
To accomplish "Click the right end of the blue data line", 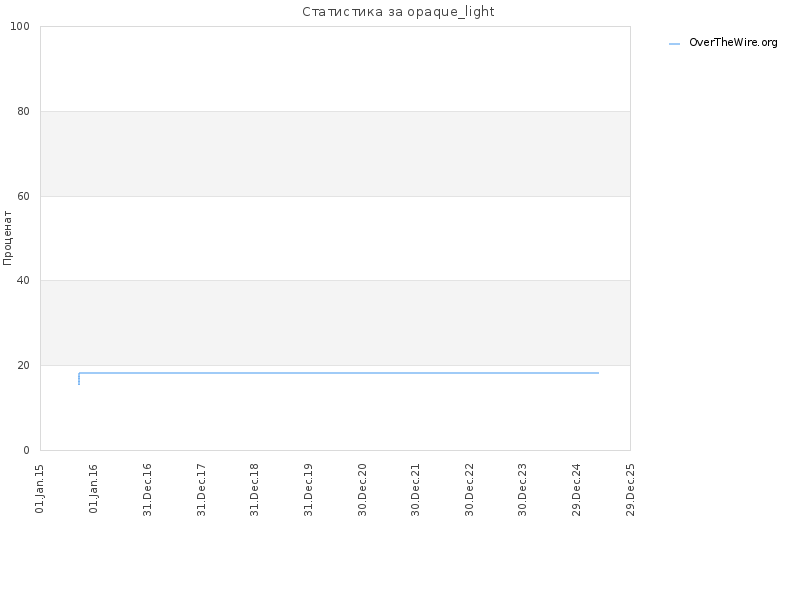I will click(598, 373).
